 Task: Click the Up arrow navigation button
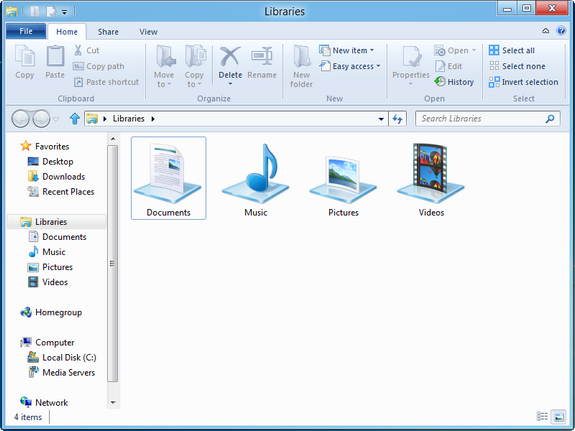[74, 118]
